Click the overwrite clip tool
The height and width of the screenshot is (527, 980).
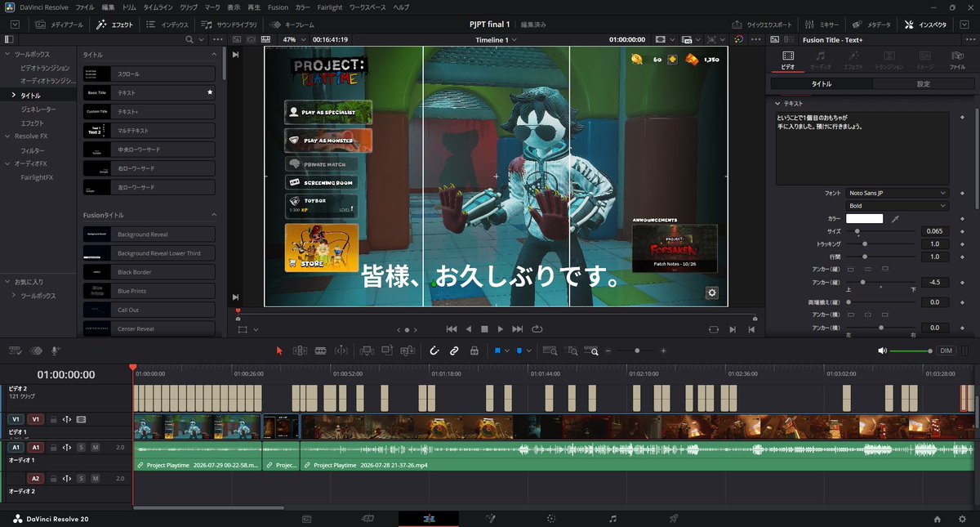(387, 351)
